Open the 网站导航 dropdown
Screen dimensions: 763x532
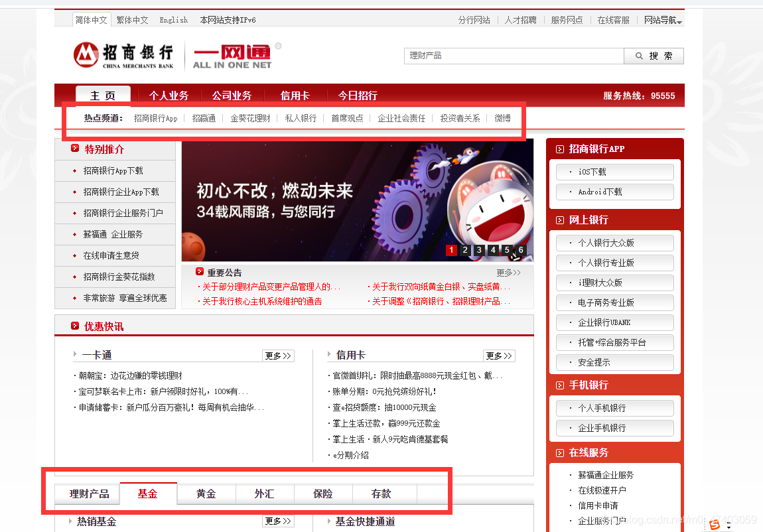tap(663, 20)
